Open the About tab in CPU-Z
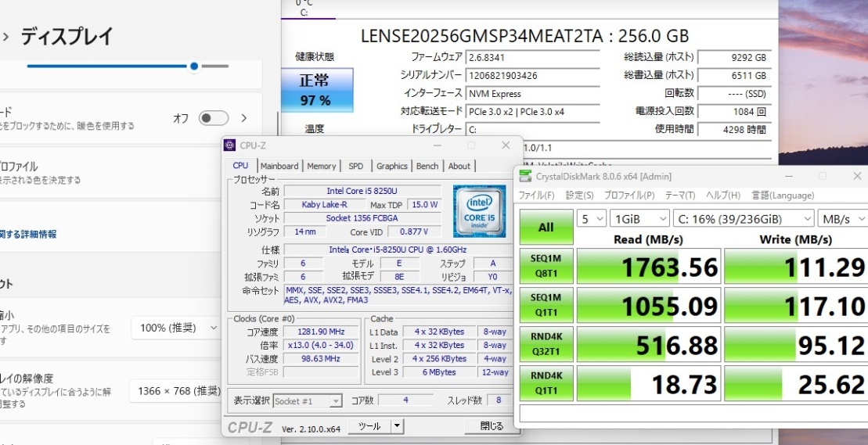868x445 pixels. tap(459, 166)
